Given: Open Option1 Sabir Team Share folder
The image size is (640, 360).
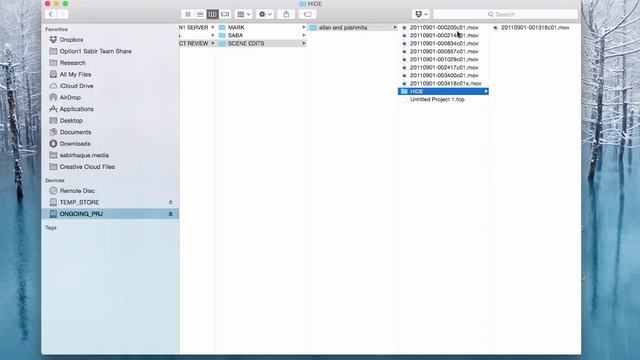Looking at the screenshot, I should 96,51.
